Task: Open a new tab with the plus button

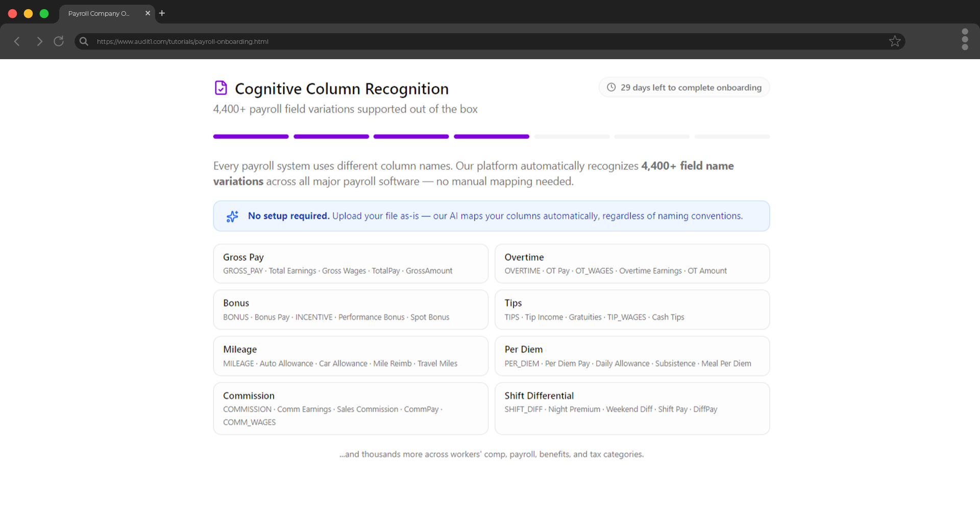Action: (162, 13)
